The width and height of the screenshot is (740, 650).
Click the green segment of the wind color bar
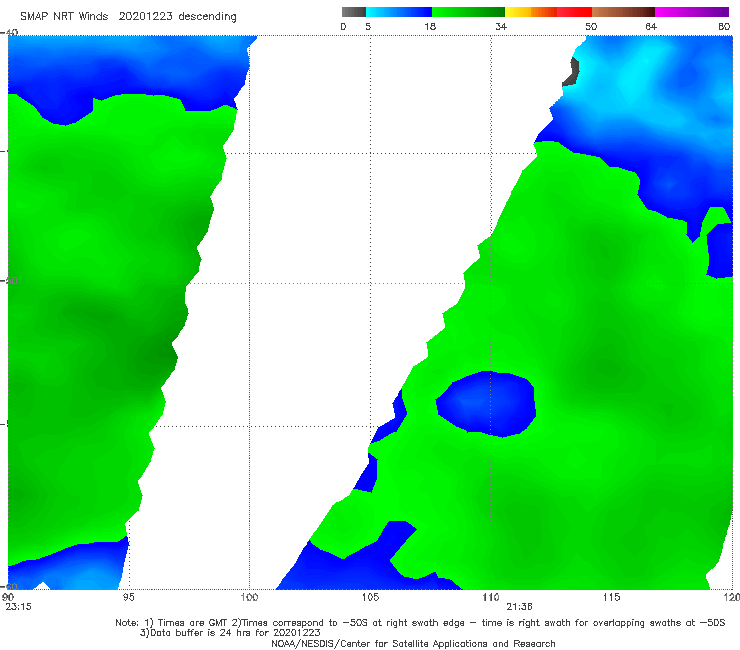468,12
